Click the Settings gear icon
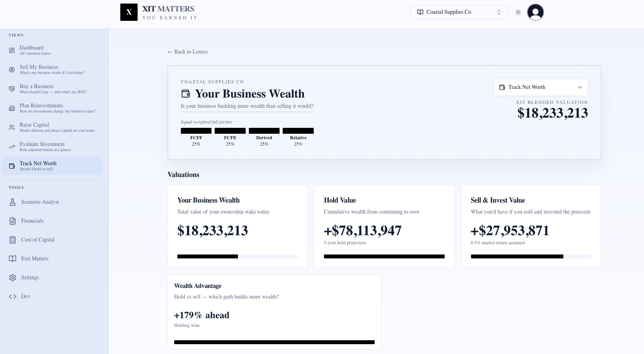The width and height of the screenshot is (644, 354). 13,277
